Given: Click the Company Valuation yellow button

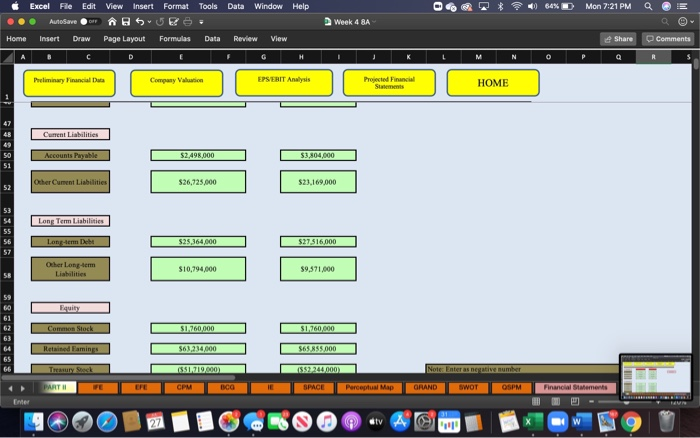Looking at the screenshot, I should (x=176, y=83).
